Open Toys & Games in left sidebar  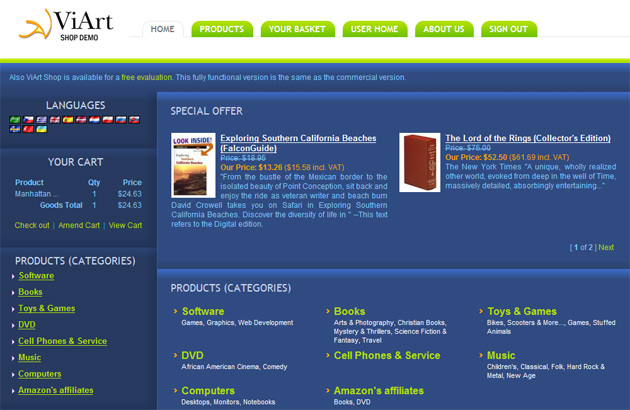(47, 308)
